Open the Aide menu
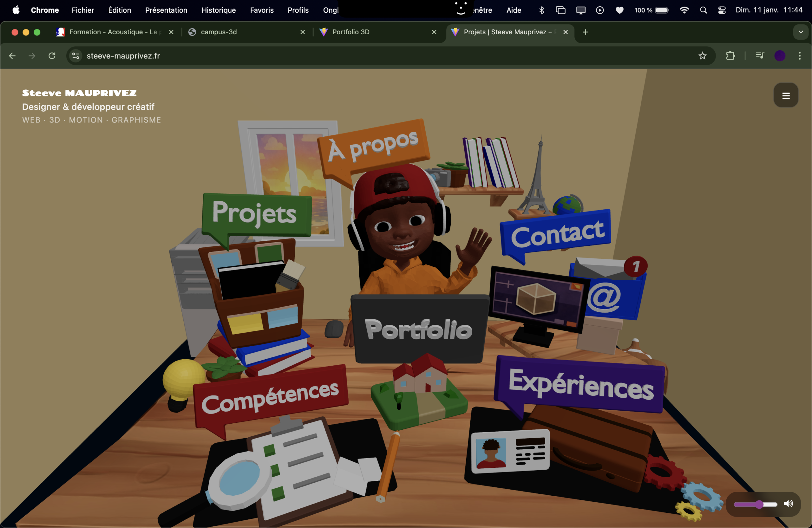Screen dimensions: 812x528 coord(514,10)
